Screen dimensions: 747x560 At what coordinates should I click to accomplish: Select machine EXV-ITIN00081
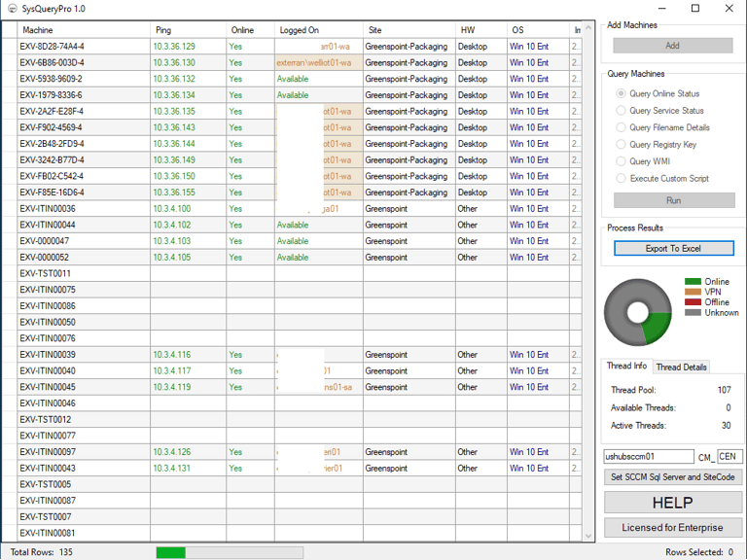pos(48,533)
